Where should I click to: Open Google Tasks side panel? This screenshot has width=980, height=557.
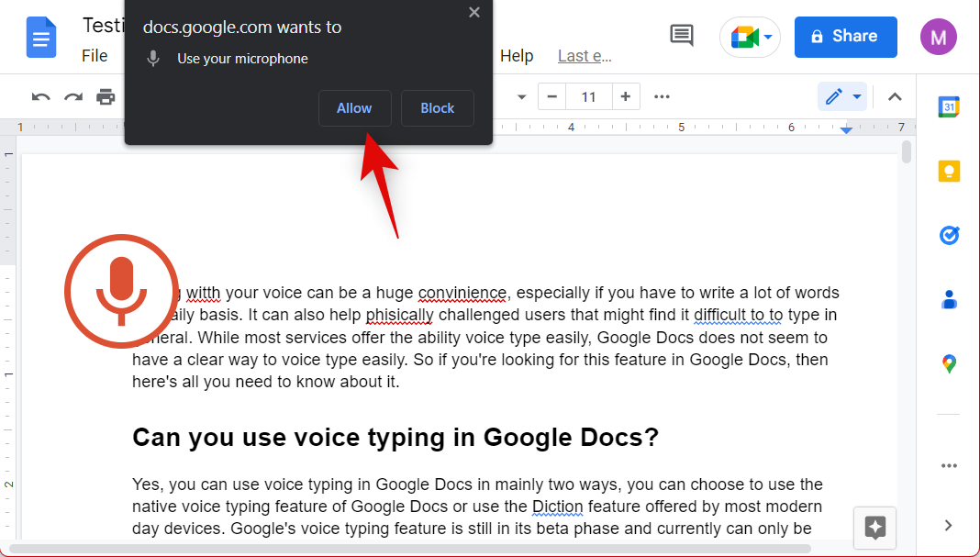pos(949,236)
